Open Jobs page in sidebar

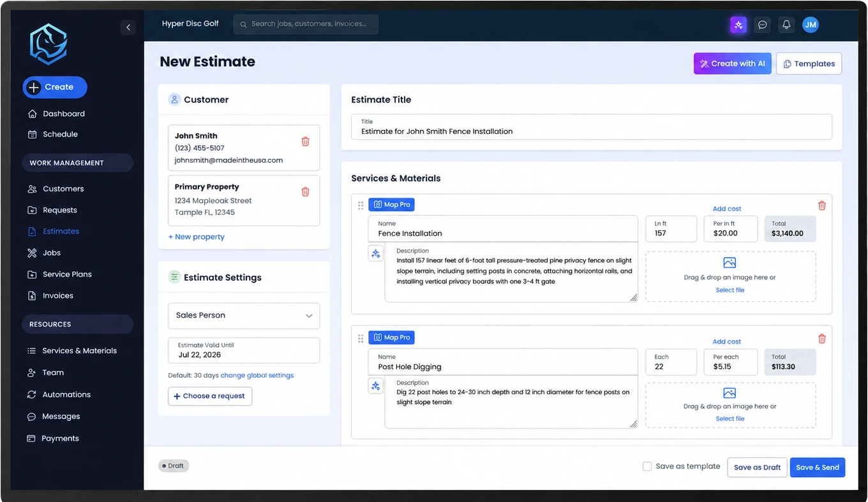52,253
